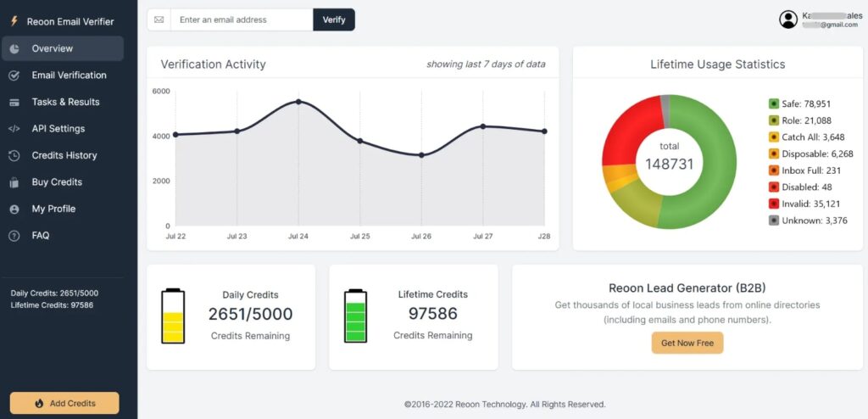Click the Jul 27 data point
The image size is (868, 419).
click(482, 126)
